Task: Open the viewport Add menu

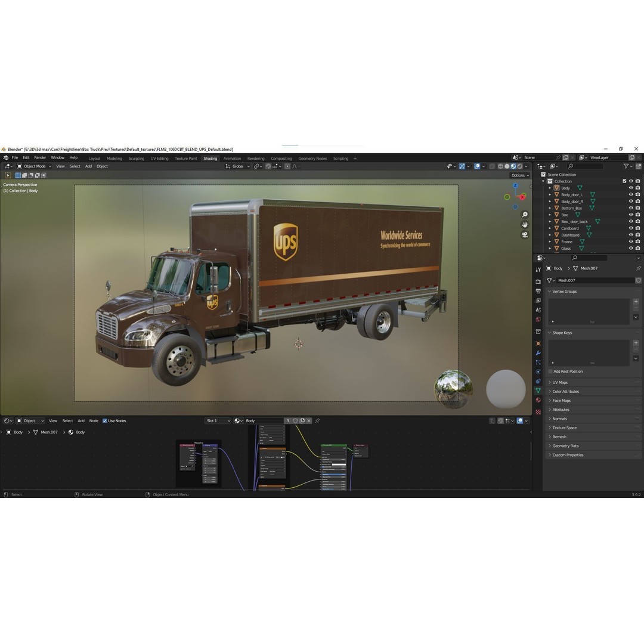Action: click(x=88, y=167)
